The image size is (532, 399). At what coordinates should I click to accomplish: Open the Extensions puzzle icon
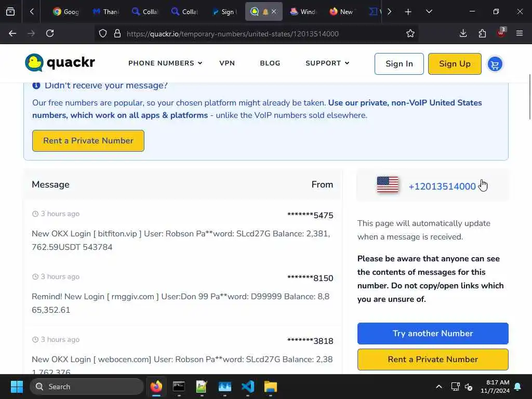(x=482, y=33)
